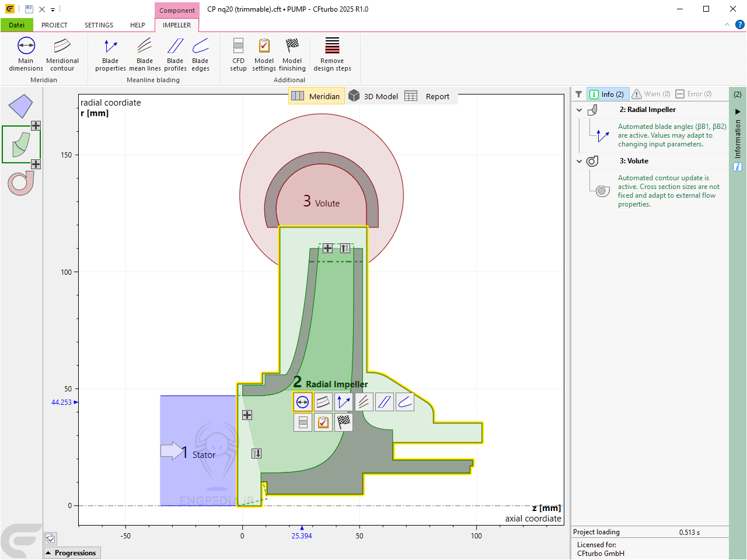Open Blade mean lines in the ribbon
This screenshot has width=747, height=560.
pos(145,54)
